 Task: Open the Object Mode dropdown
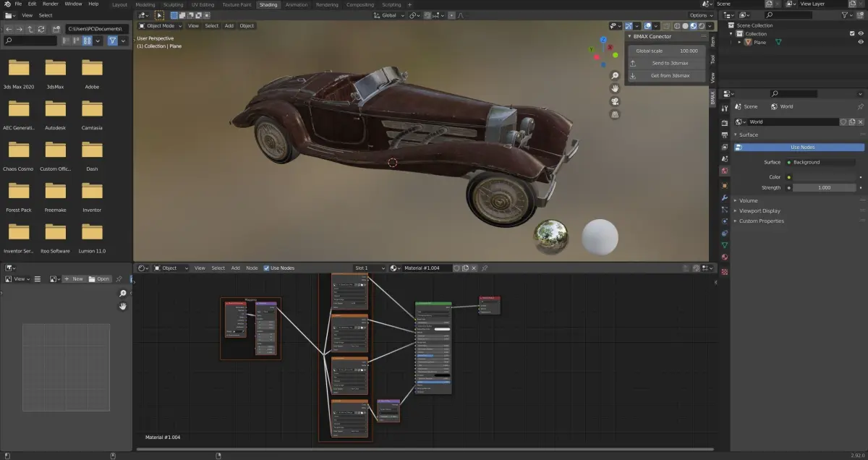[x=161, y=26]
